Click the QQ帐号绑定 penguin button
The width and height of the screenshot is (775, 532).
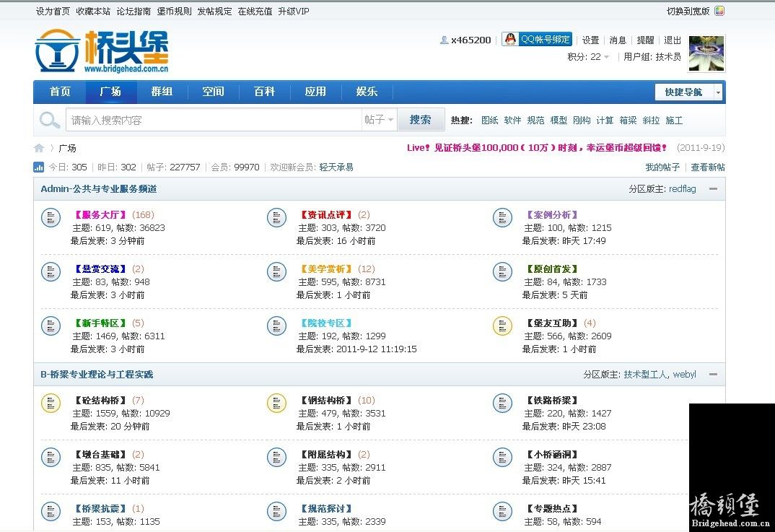(x=537, y=39)
